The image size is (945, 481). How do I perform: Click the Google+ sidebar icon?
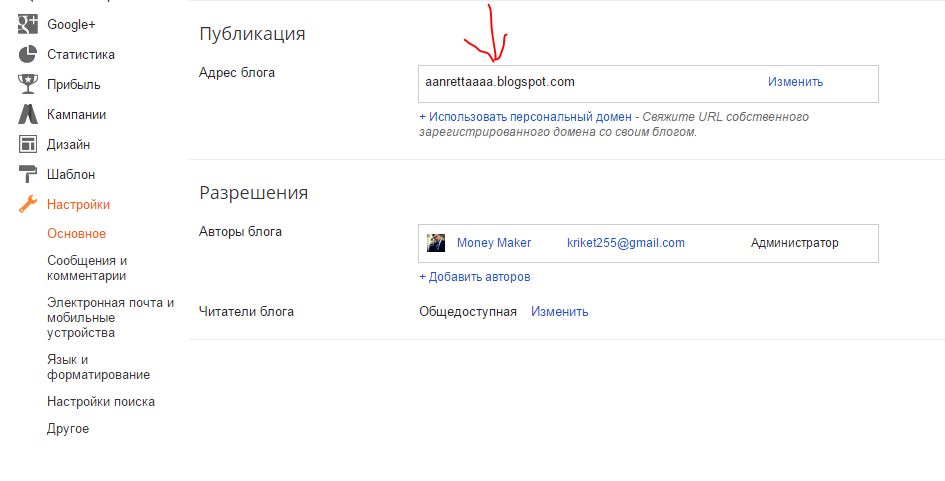[28, 24]
